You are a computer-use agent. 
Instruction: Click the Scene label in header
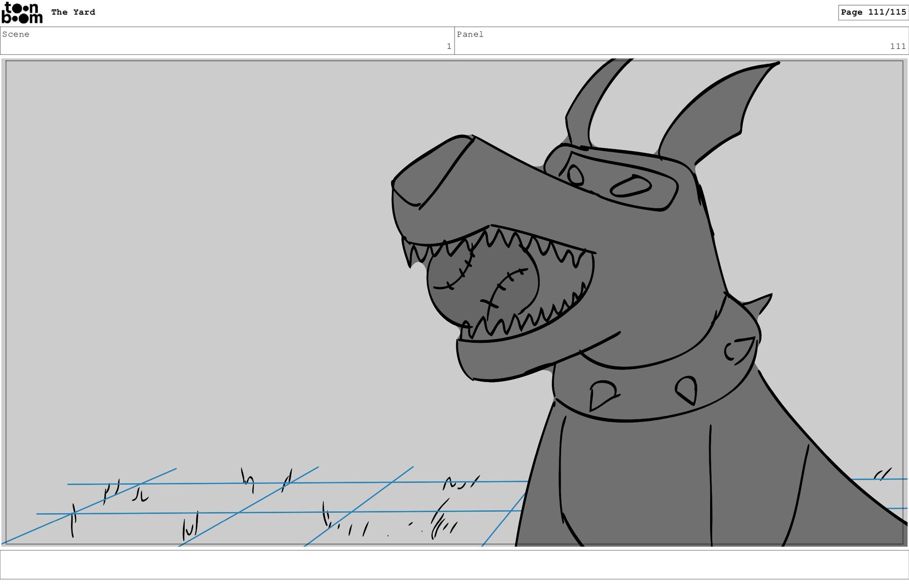pos(16,34)
